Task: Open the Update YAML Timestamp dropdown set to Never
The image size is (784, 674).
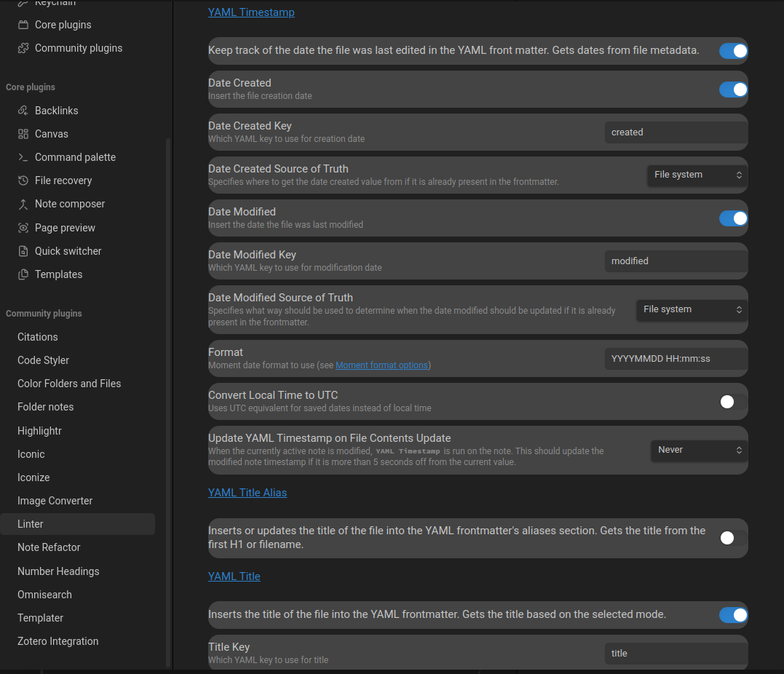Action: coord(698,450)
